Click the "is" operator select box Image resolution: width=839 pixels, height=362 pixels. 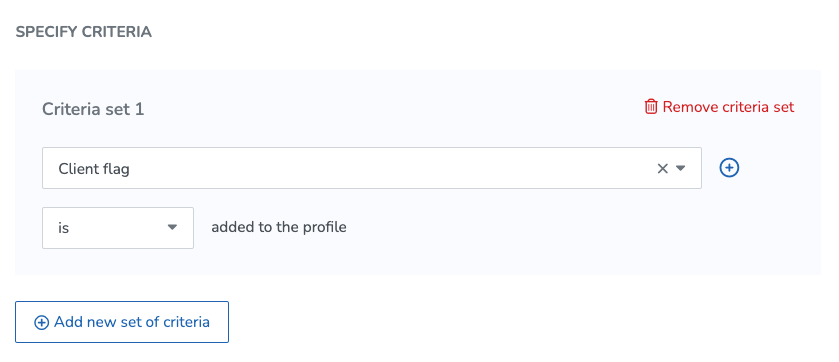[x=118, y=228]
